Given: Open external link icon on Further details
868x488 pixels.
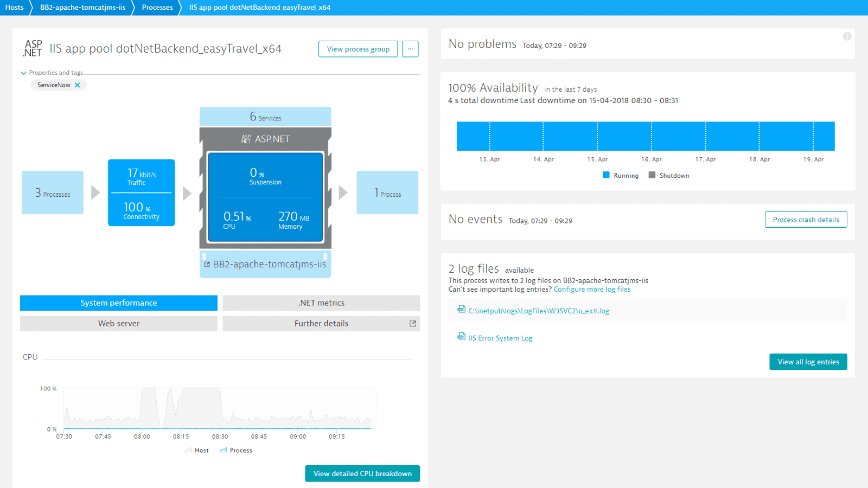Looking at the screenshot, I should pos(413,324).
